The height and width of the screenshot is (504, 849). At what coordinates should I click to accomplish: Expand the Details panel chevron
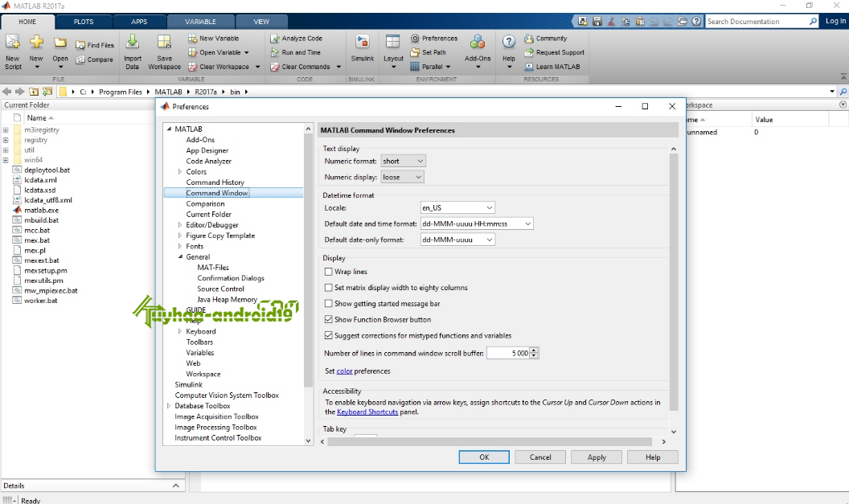coord(175,486)
